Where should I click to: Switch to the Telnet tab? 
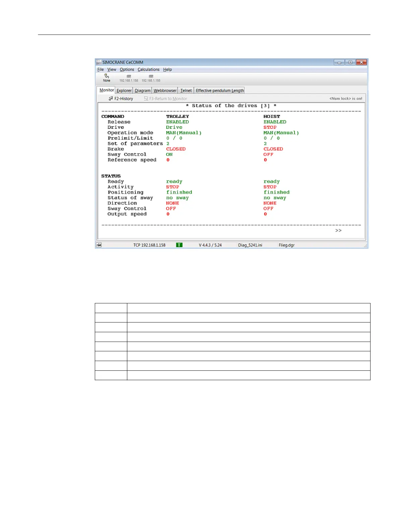[186, 91]
